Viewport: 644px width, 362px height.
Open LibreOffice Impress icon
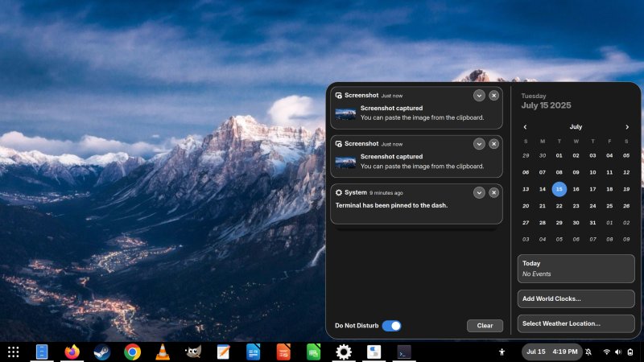coord(283,352)
